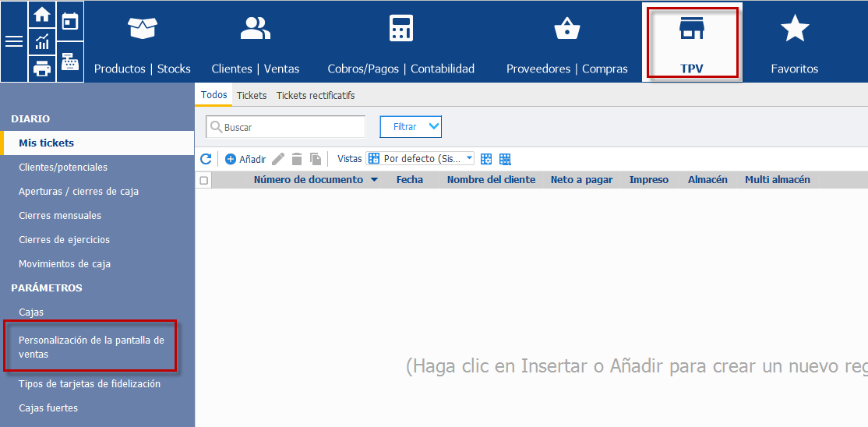
Task: Click the sort arrow on Número de documento
Action: coord(374,180)
